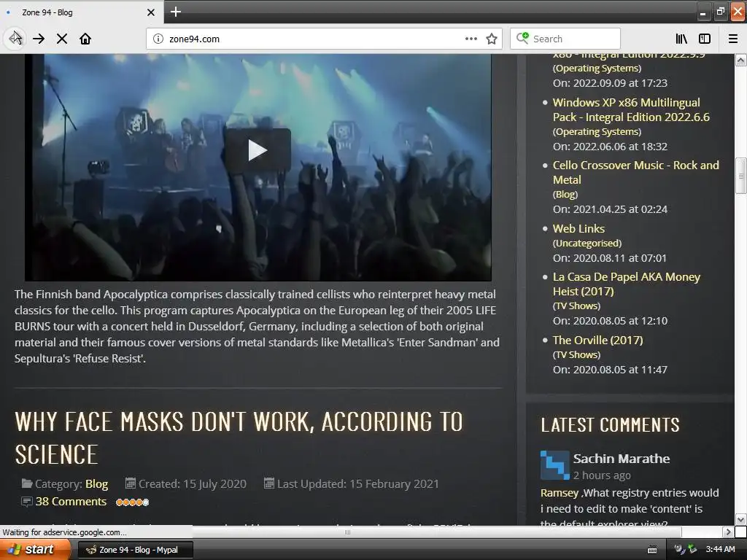Click the search engine magnifier icon
Screen dimensions: 747x560
[x=522, y=38]
